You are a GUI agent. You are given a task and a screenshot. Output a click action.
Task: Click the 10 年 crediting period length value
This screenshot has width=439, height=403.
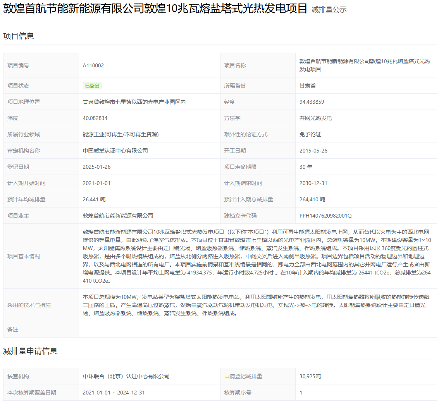point(305,167)
